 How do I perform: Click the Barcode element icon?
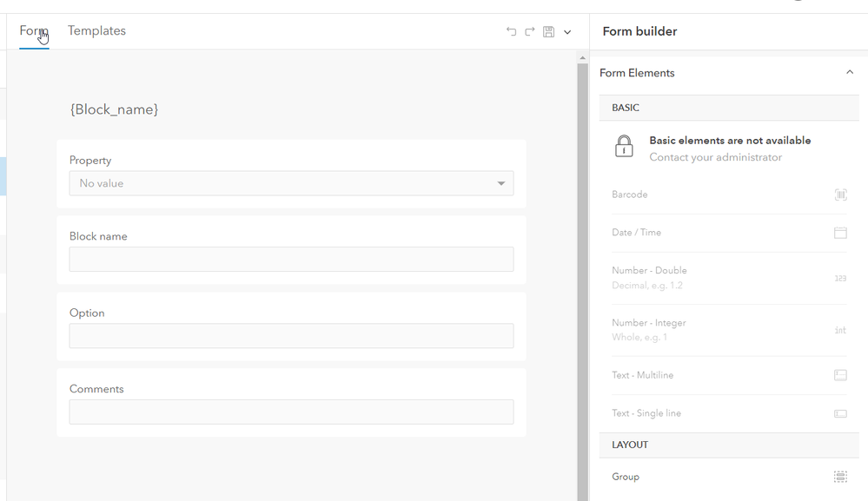840,195
